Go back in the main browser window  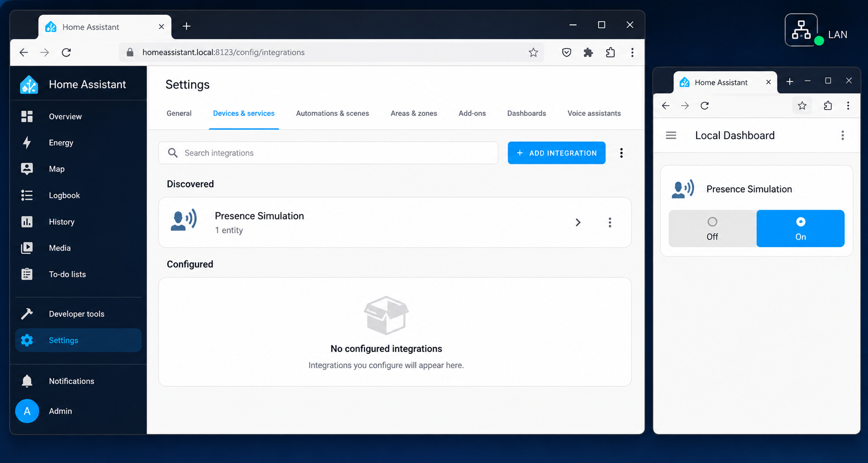pos(24,52)
